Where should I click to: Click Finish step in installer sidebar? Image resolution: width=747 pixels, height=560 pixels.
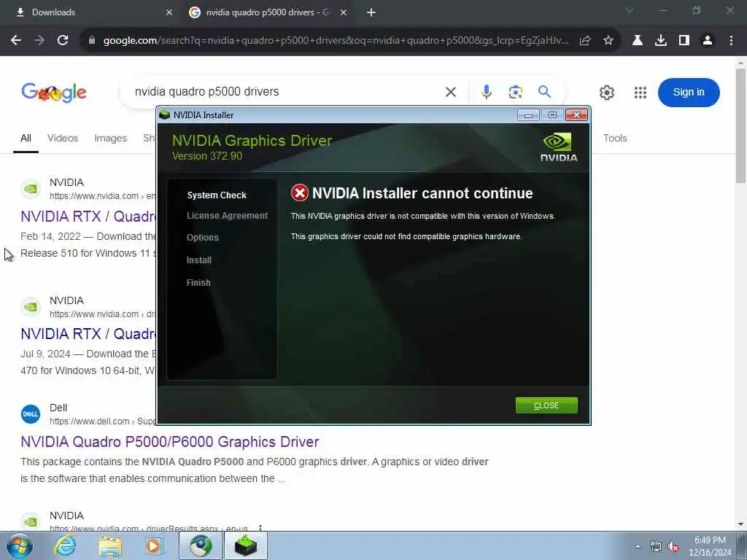198,282
